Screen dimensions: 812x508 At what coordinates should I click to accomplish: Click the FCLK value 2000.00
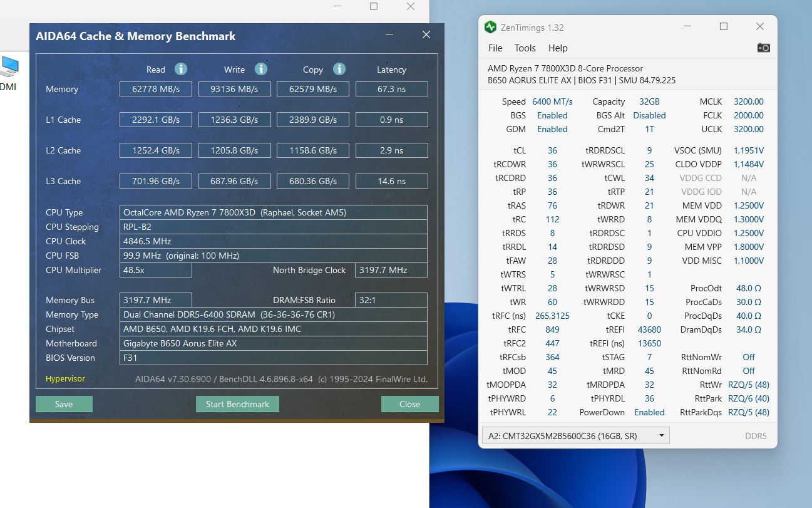749,115
